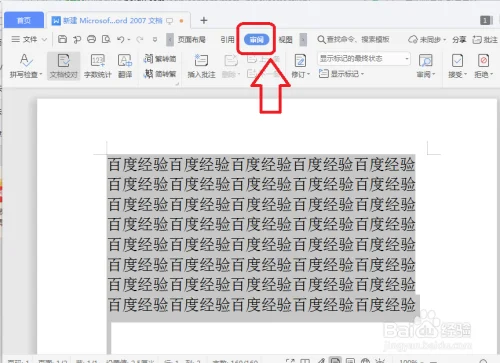Convert with 繁转简 button
Viewport: 500px width, 363px height.
click(x=160, y=59)
